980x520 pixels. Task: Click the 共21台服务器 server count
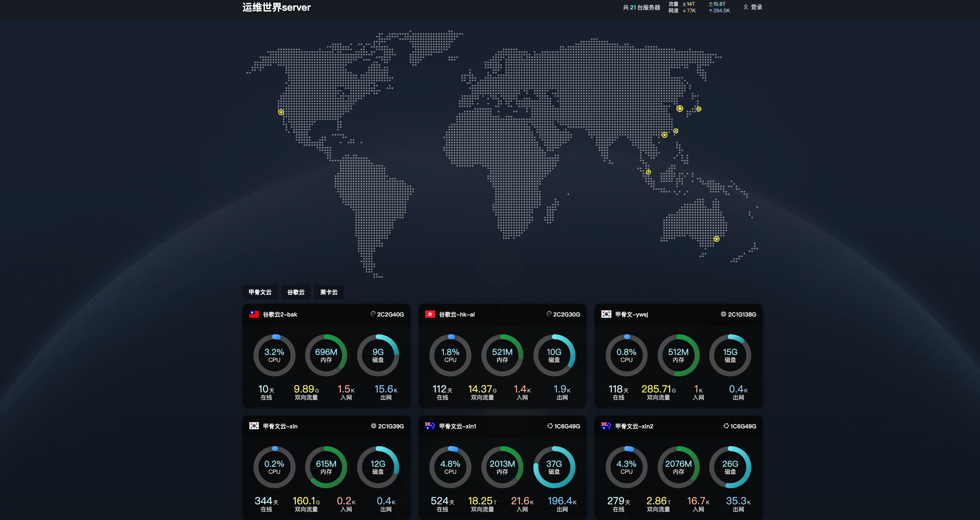(x=641, y=7)
